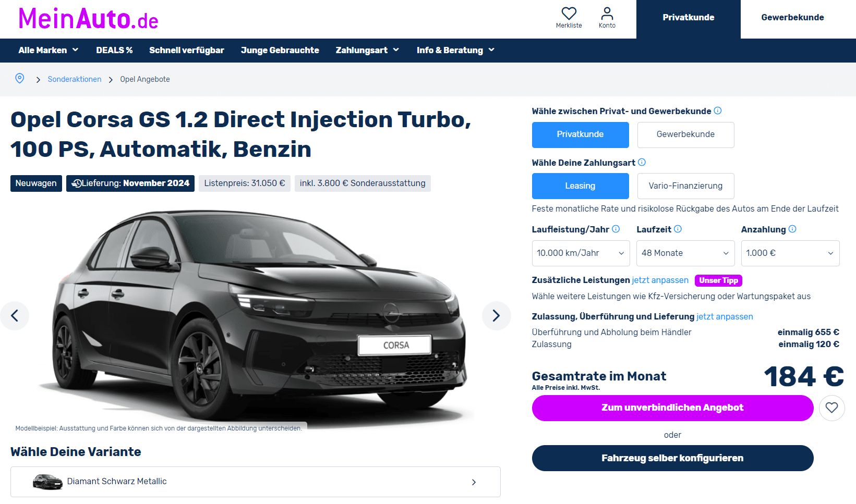Open DEALS % navigation item
Image resolution: width=856 pixels, height=504 pixels.
pyautogui.click(x=114, y=50)
